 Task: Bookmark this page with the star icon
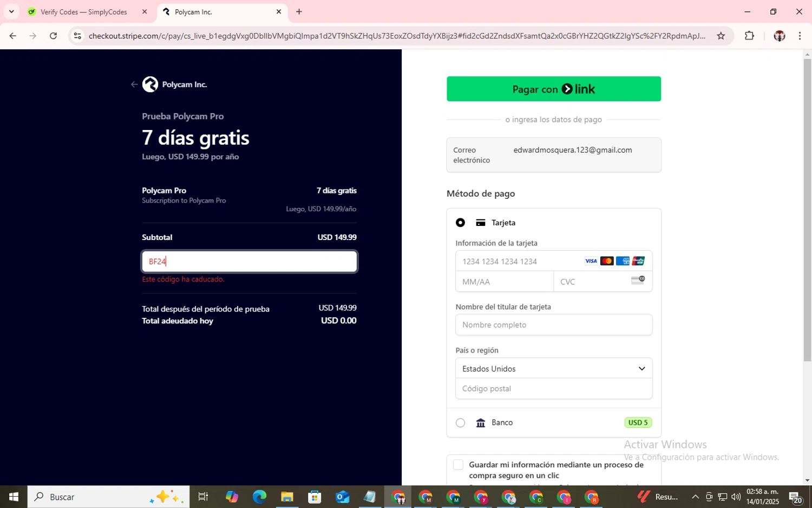coord(721,36)
